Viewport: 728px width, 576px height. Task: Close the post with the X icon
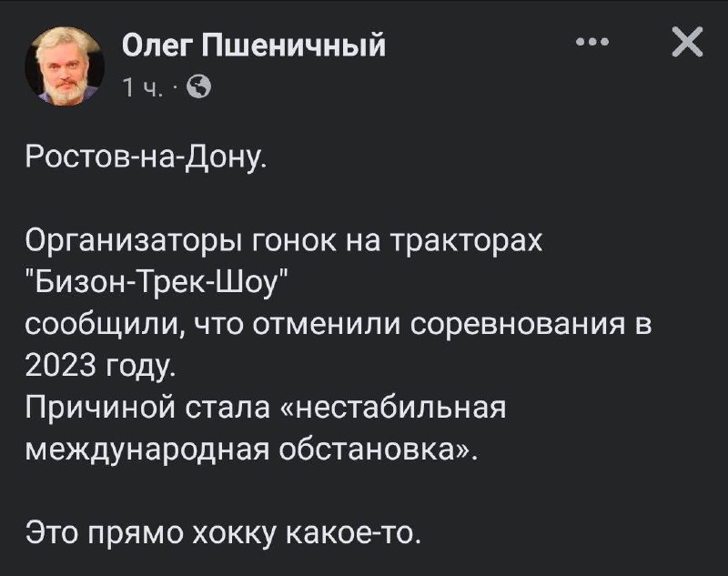686,43
